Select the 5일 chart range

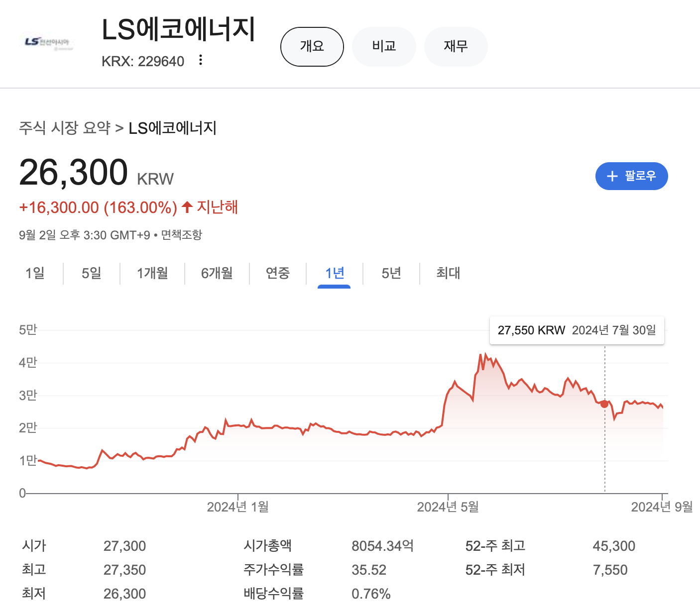(92, 273)
